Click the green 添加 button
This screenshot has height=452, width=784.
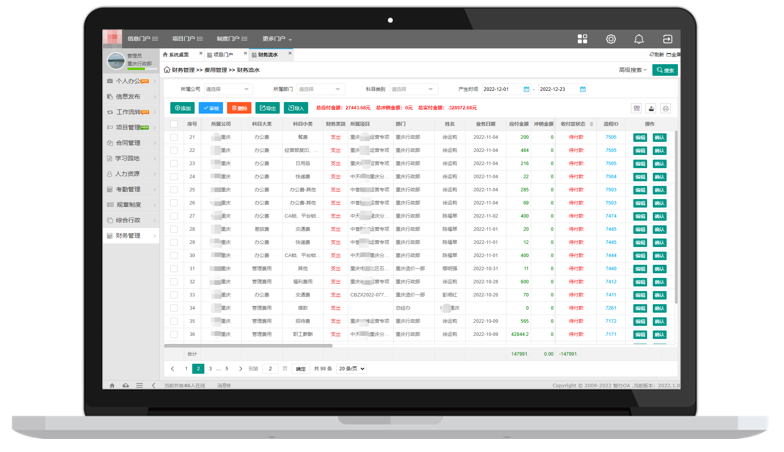(182, 108)
